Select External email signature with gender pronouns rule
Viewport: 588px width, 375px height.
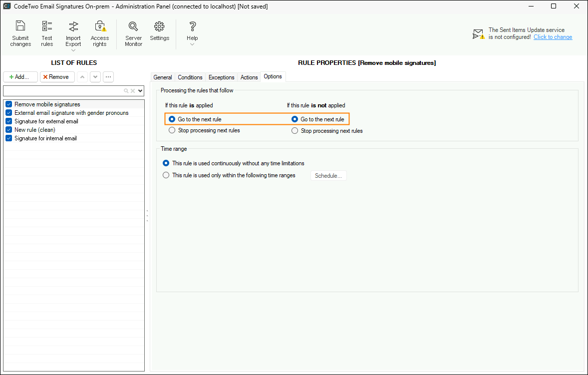pyautogui.click(x=71, y=113)
